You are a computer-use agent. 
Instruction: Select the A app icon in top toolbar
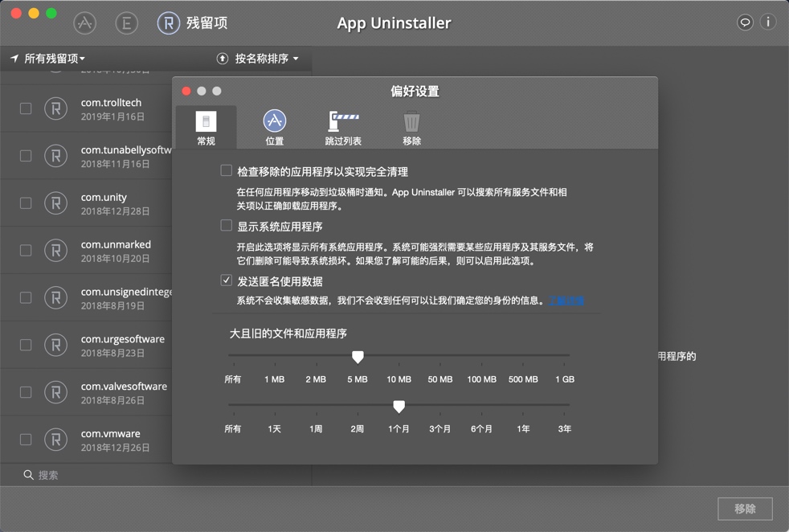tap(85, 23)
